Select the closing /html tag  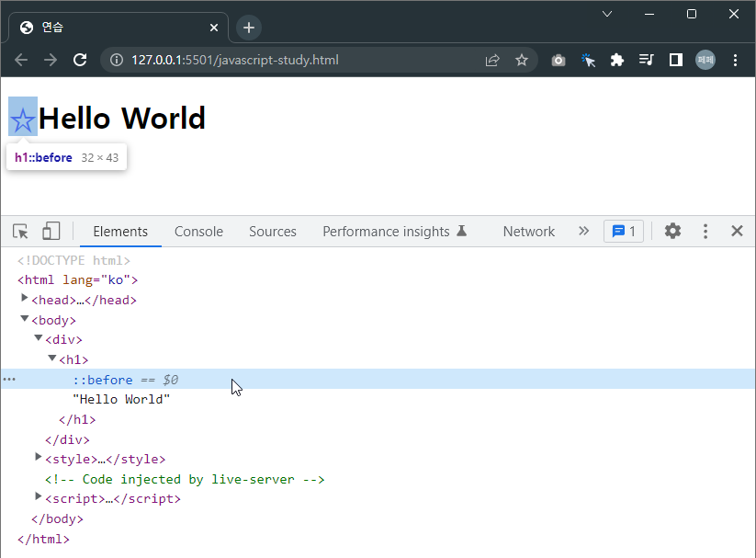point(43,540)
